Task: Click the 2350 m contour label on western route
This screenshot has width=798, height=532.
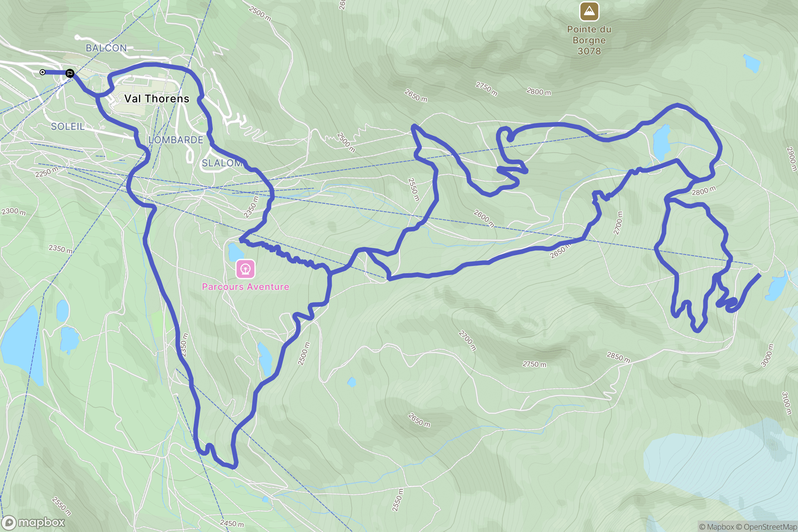Action: tap(184, 345)
